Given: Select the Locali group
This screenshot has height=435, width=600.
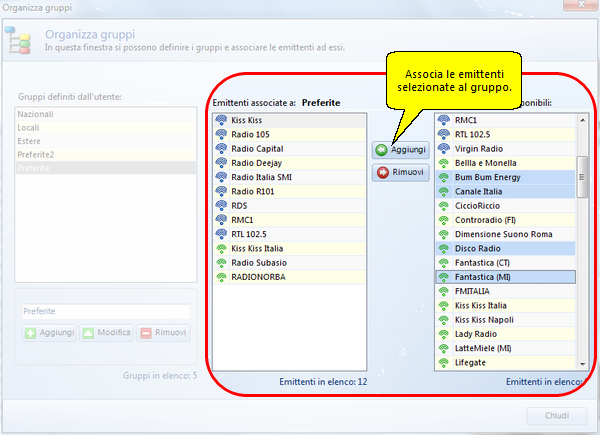Looking at the screenshot, I should pos(106,127).
